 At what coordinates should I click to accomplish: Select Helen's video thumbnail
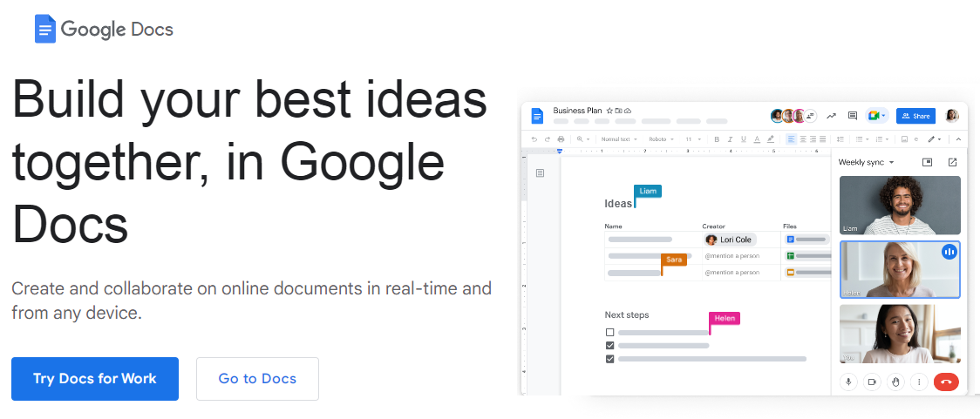[900, 269]
